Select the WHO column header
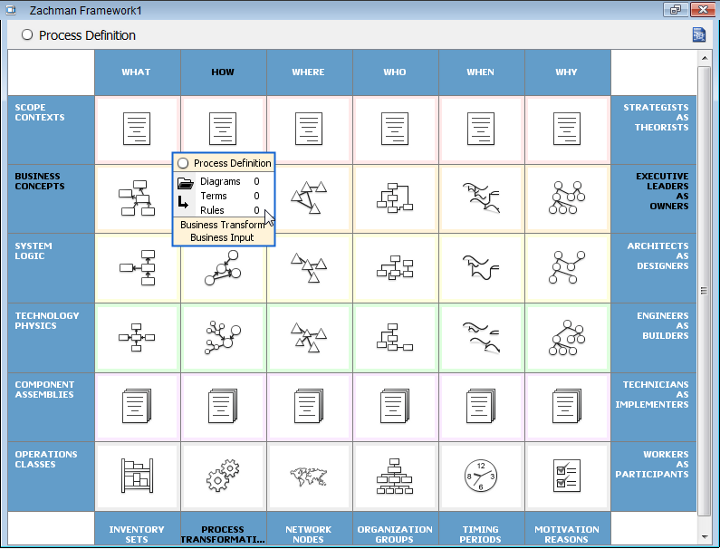Viewport: 720px width, 549px height. (x=395, y=72)
